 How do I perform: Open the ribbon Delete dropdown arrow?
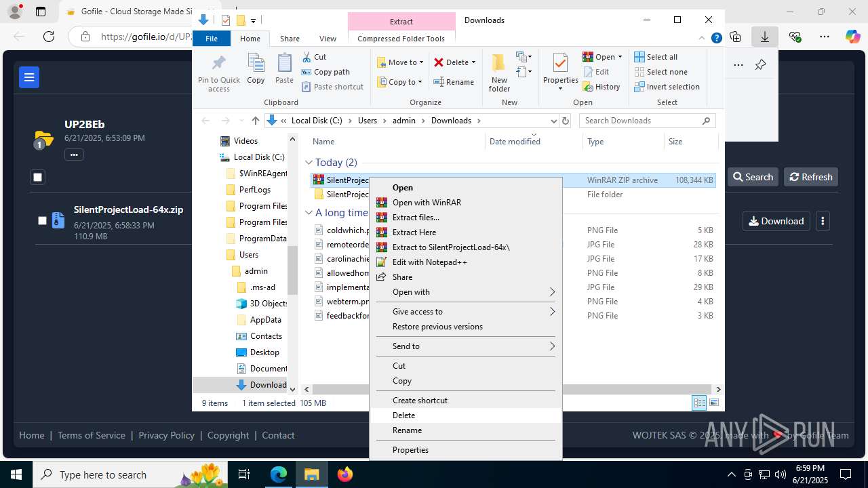click(473, 62)
